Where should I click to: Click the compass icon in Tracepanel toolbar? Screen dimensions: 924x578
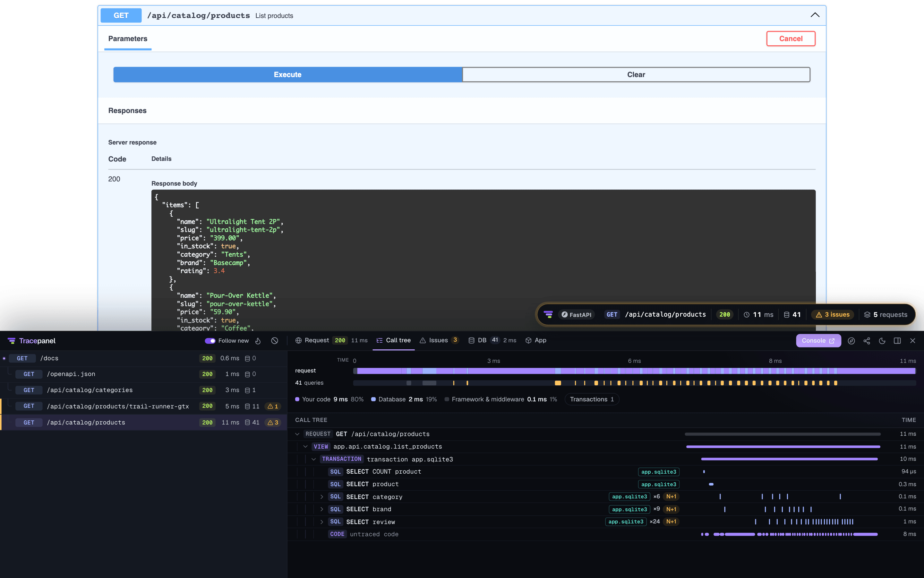pyautogui.click(x=851, y=341)
